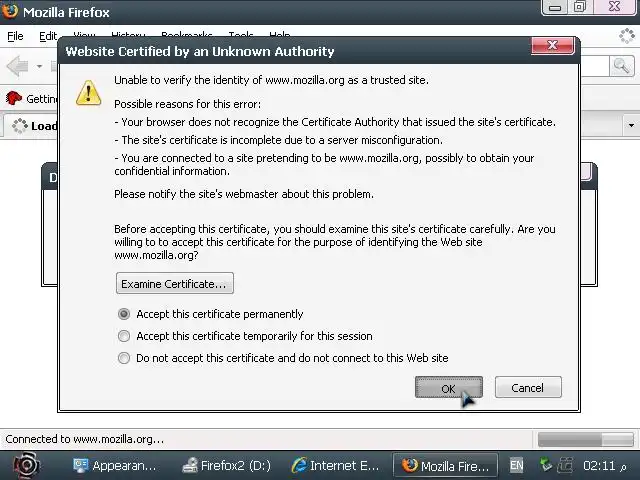This screenshot has height=480, width=640.
Task: Maximize the Firefox window
Action: 580,7
